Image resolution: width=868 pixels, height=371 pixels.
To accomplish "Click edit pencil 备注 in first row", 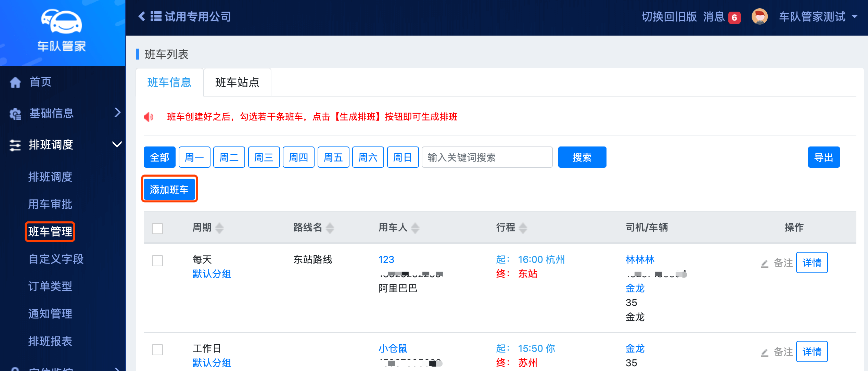I will (x=765, y=263).
